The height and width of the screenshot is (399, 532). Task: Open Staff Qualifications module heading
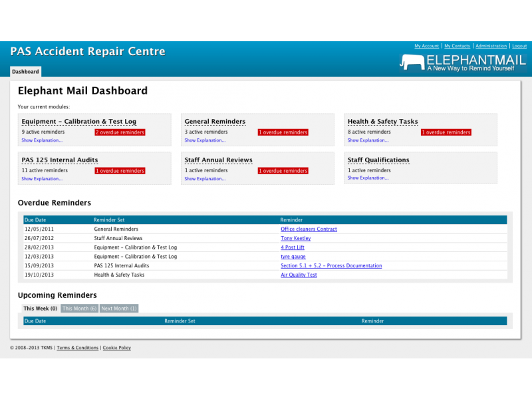[x=378, y=160]
